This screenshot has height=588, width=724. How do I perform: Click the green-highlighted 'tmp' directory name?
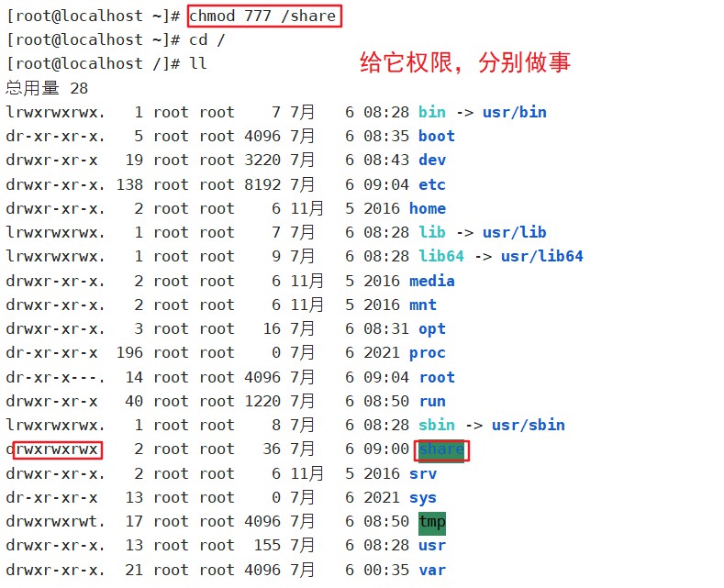[x=432, y=523]
